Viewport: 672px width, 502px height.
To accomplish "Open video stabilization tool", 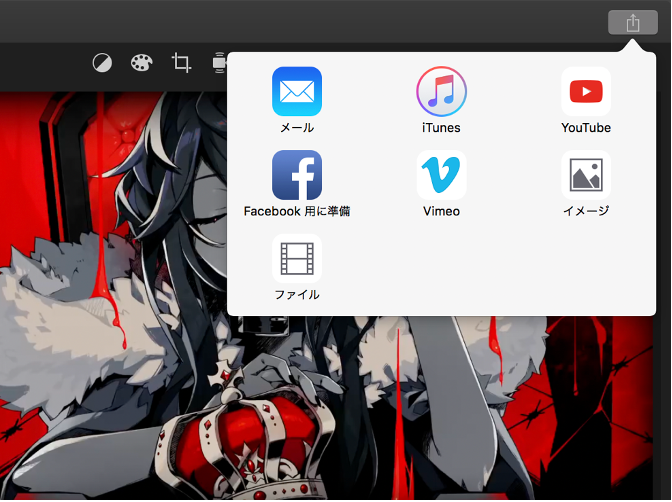I will [x=219, y=63].
